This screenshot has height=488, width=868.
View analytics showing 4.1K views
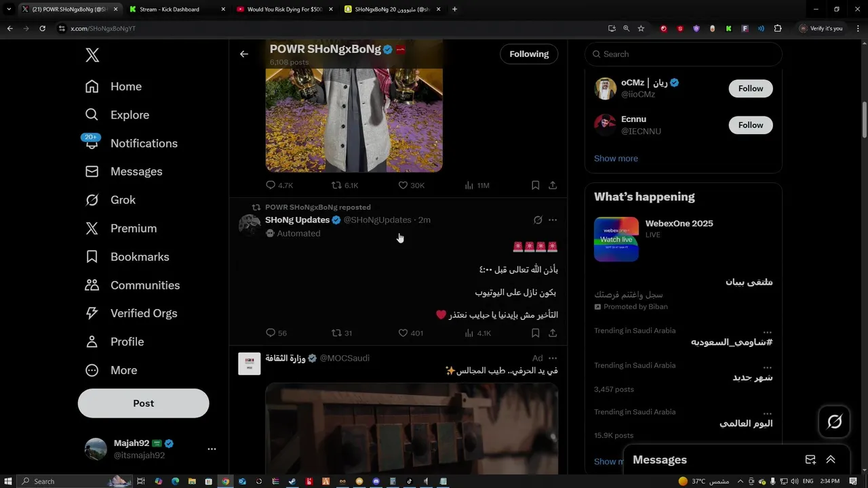(x=477, y=333)
